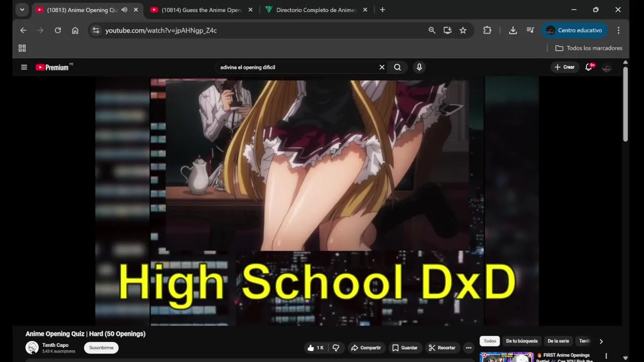Select the partially hidden Tenth filter chip
This screenshot has width=644, height=362.
[585, 341]
